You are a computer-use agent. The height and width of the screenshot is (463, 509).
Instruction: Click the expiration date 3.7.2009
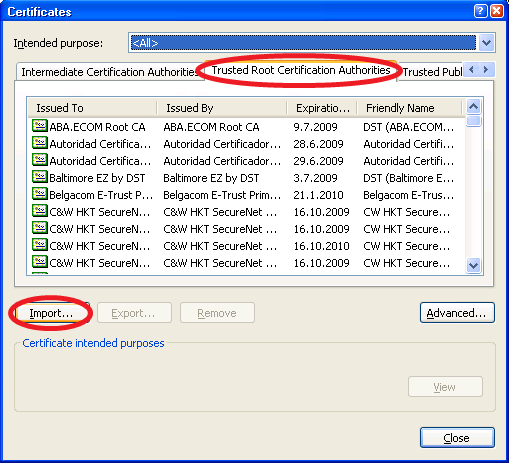coord(315,178)
